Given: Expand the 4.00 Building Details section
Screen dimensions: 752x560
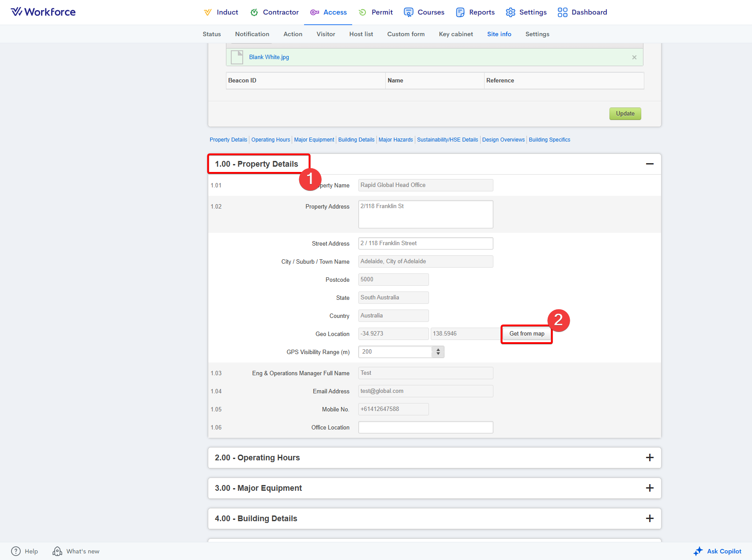Looking at the screenshot, I should click(x=650, y=519).
